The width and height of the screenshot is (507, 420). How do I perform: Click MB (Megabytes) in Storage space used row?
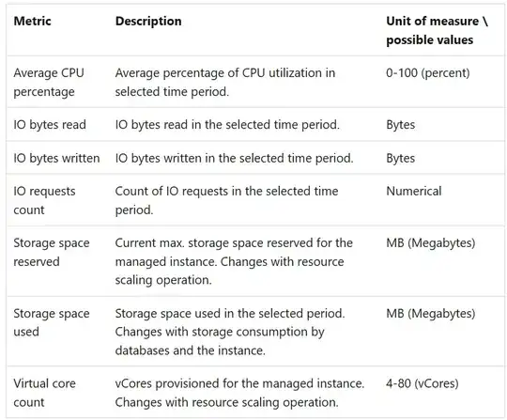pos(431,314)
